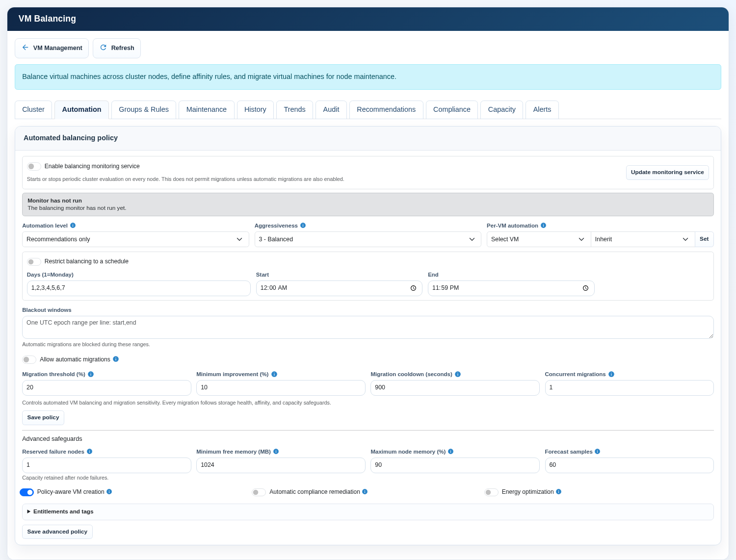Select the Automation tab
Image resolution: width=736 pixels, height=560 pixels.
[x=82, y=109]
